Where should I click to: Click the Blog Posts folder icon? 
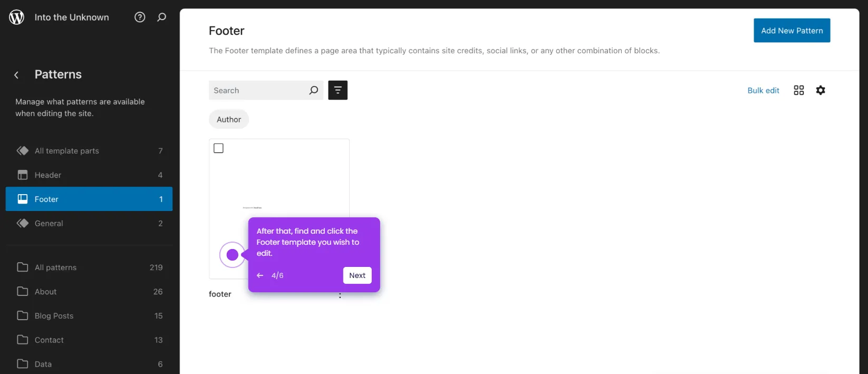pyautogui.click(x=23, y=315)
